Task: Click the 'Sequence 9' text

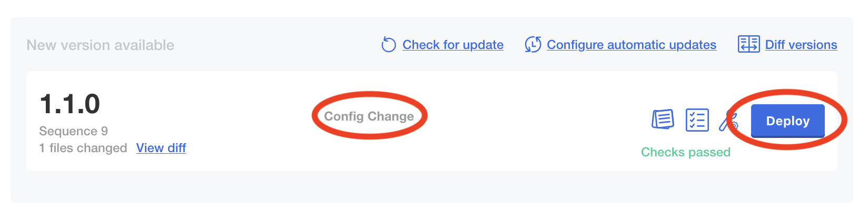Action: click(x=73, y=131)
